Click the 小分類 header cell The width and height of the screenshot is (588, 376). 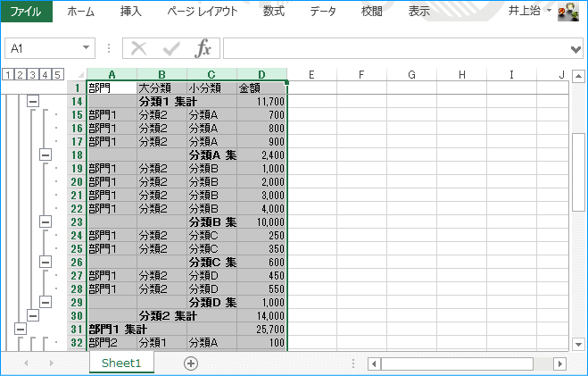tap(211, 88)
